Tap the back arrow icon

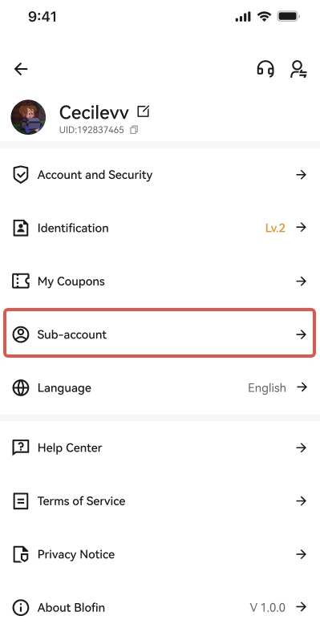click(x=21, y=69)
